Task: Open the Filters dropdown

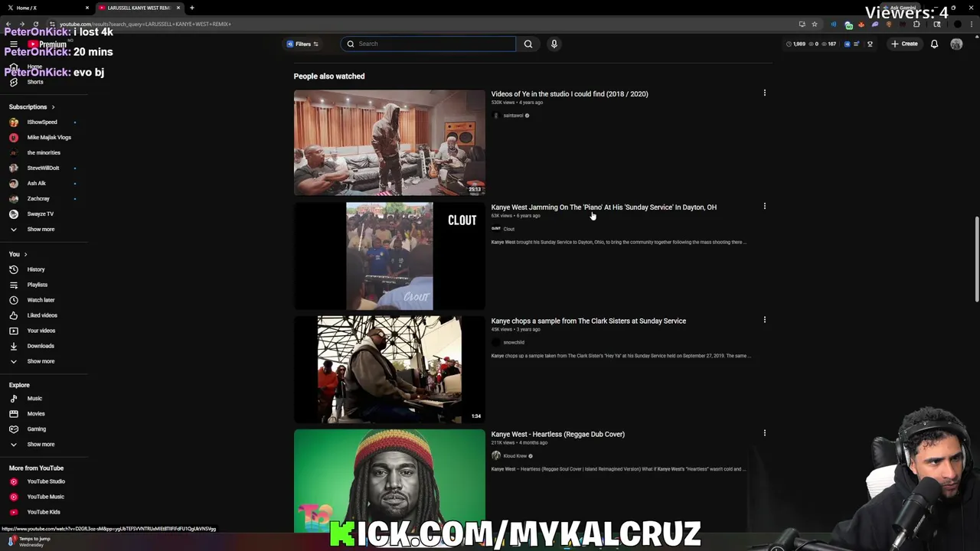Action: tap(303, 44)
